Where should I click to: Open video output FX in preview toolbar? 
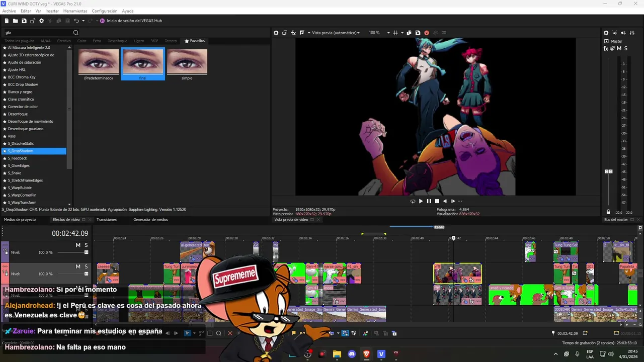[293, 33]
